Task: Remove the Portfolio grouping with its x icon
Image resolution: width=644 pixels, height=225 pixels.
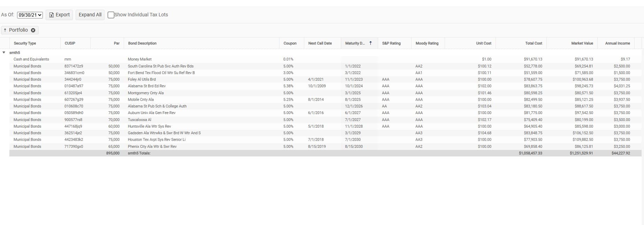Action: point(33,30)
